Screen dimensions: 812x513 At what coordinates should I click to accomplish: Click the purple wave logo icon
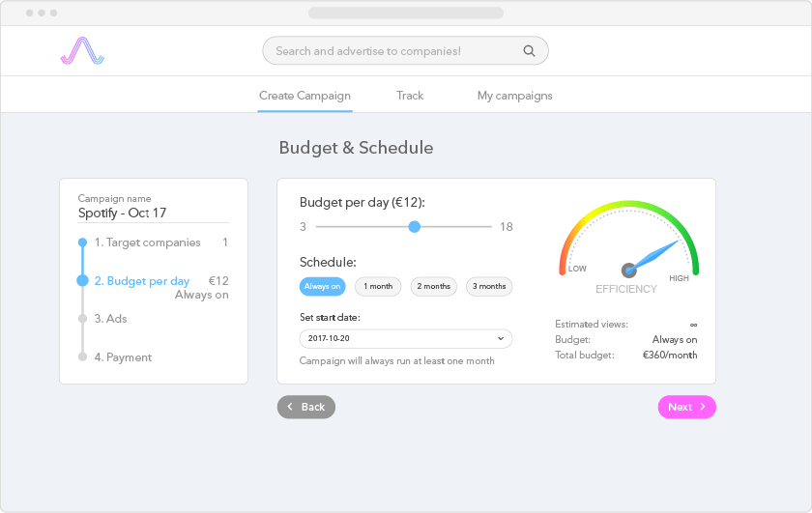82,50
